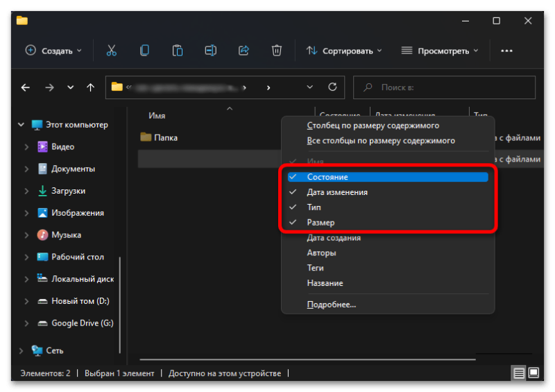Screen dimensions: 555x392
Task: Disable the Размер column checkmark
Action: tap(321, 223)
